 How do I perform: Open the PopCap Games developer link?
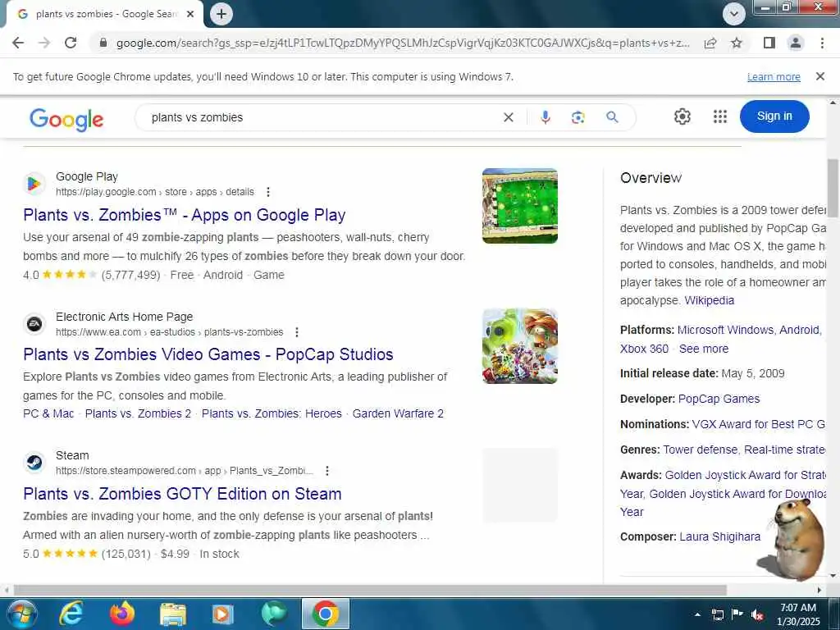click(719, 399)
